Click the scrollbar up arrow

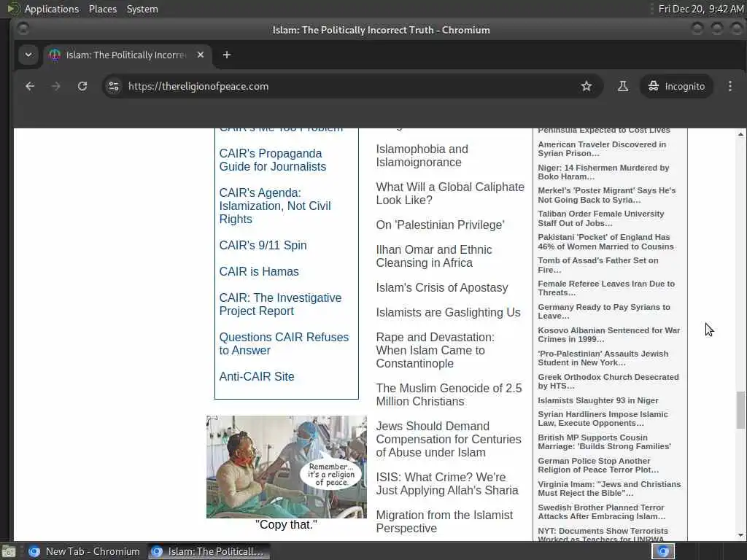[740, 134]
